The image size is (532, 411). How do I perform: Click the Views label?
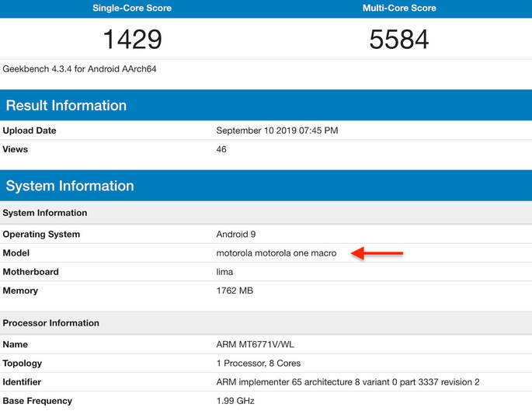(16, 149)
